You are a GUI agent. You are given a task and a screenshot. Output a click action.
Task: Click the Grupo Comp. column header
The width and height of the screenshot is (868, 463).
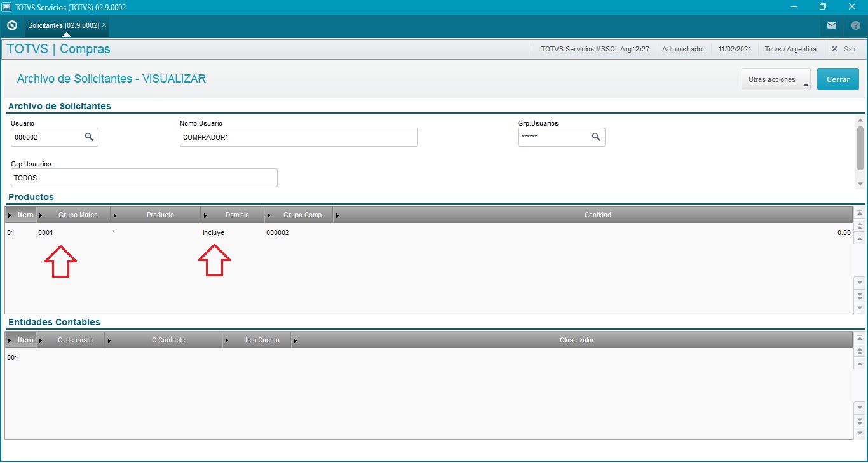[x=299, y=215]
